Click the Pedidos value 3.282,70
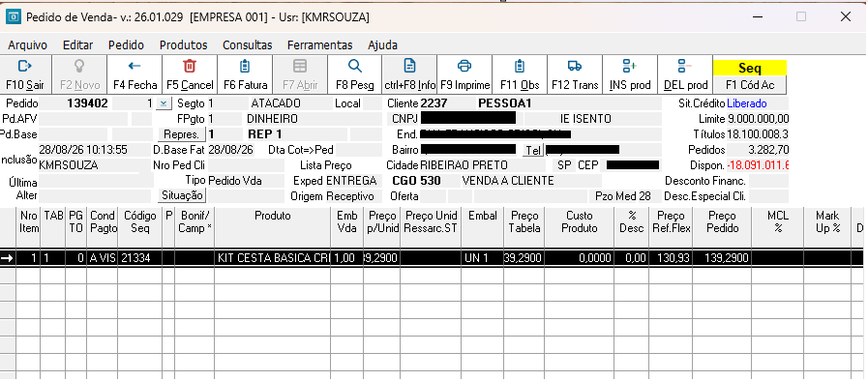The height and width of the screenshot is (381, 868). 768,150
